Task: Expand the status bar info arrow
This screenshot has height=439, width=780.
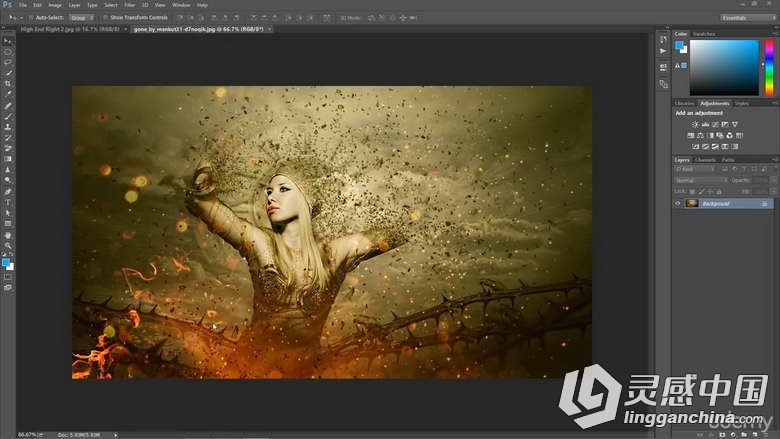Action: [115, 435]
